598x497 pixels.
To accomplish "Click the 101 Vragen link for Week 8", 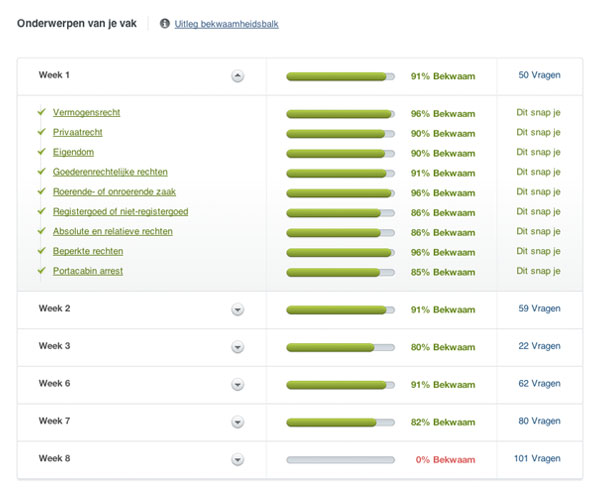I will point(537,458).
